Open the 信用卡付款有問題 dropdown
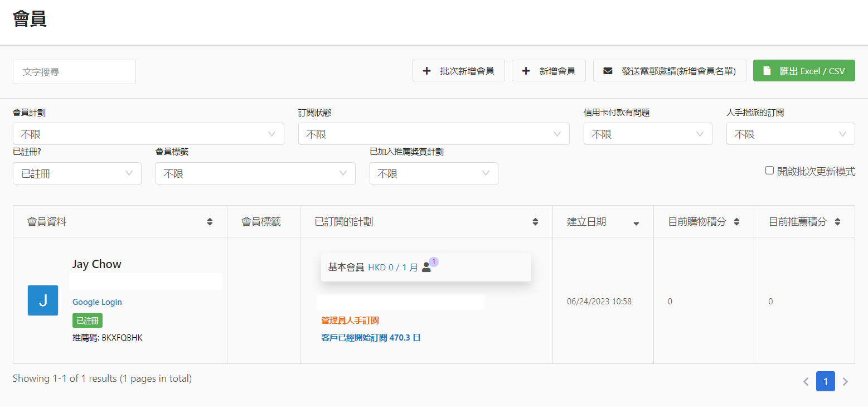 pos(648,134)
